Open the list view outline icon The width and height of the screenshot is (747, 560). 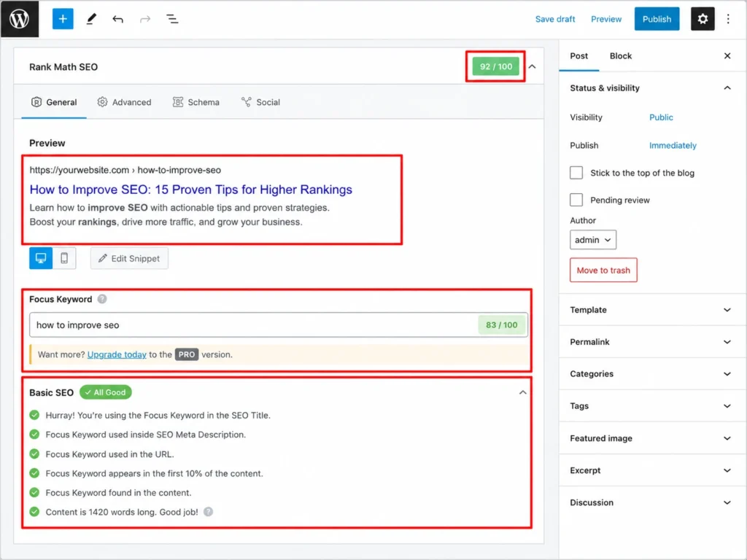(x=172, y=19)
